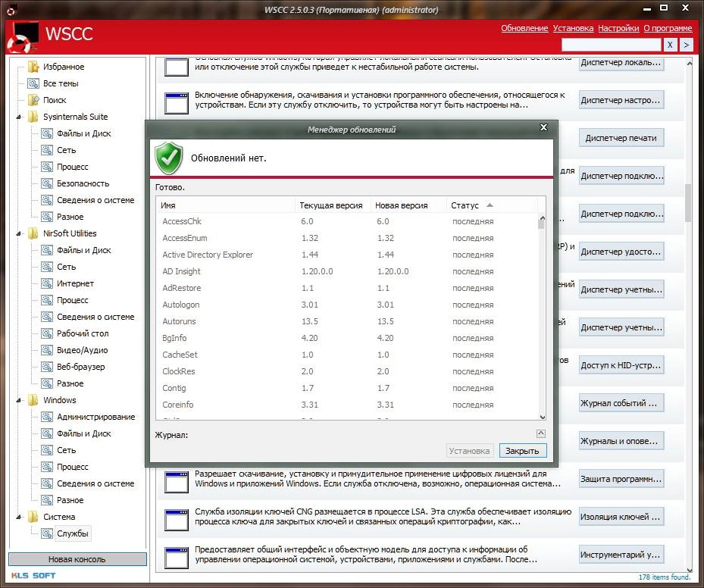Select Процесс under NirSoft Utilities
The height and width of the screenshot is (588, 704).
[x=72, y=300]
